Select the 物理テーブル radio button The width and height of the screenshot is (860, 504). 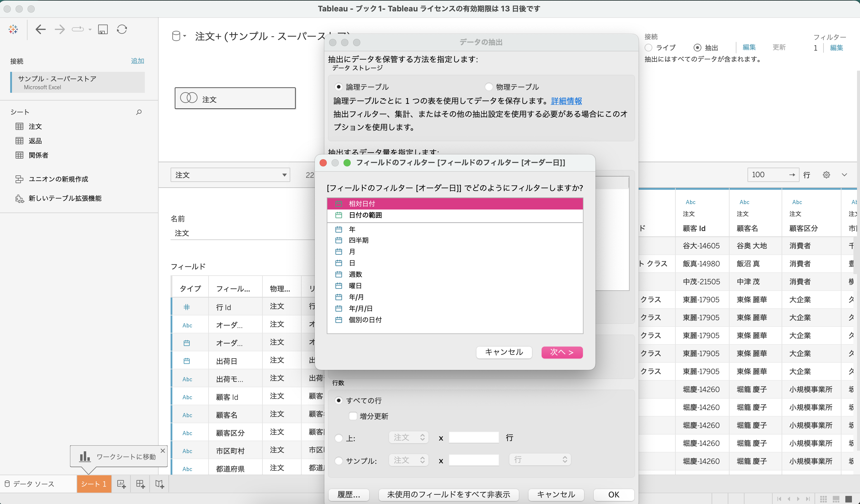click(489, 87)
